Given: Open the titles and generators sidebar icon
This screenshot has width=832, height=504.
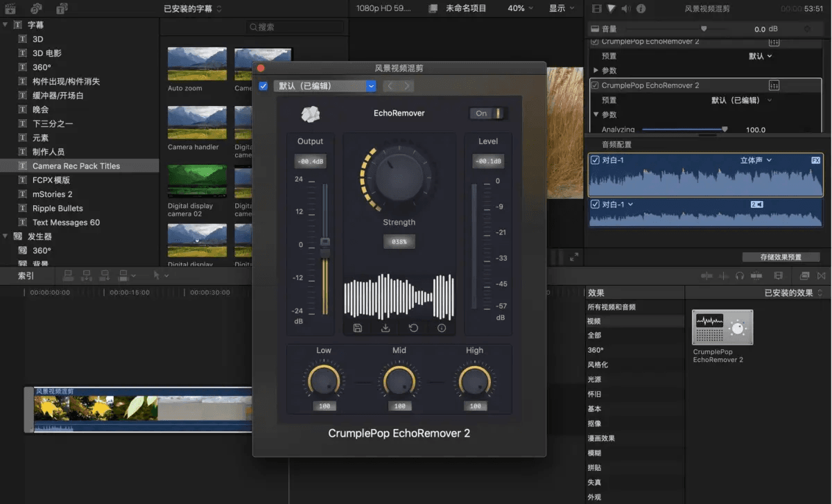Looking at the screenshot, I should point(62,8).
